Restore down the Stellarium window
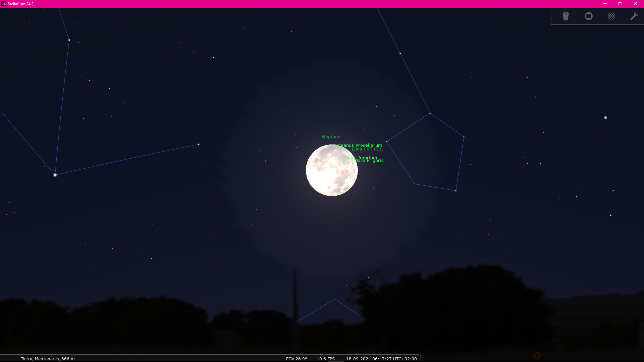The image size is (644, 362). click(620, 4)
